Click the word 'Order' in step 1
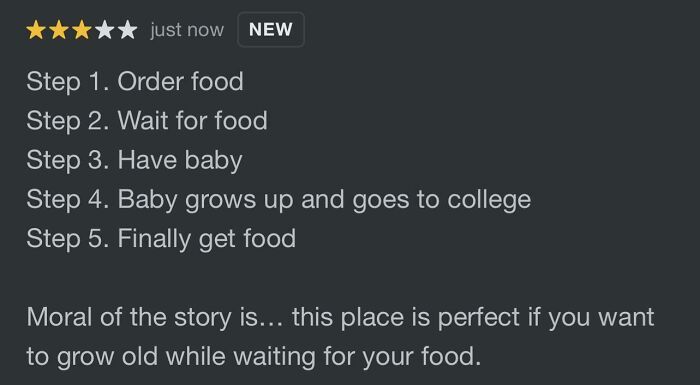 coord(150,82)
